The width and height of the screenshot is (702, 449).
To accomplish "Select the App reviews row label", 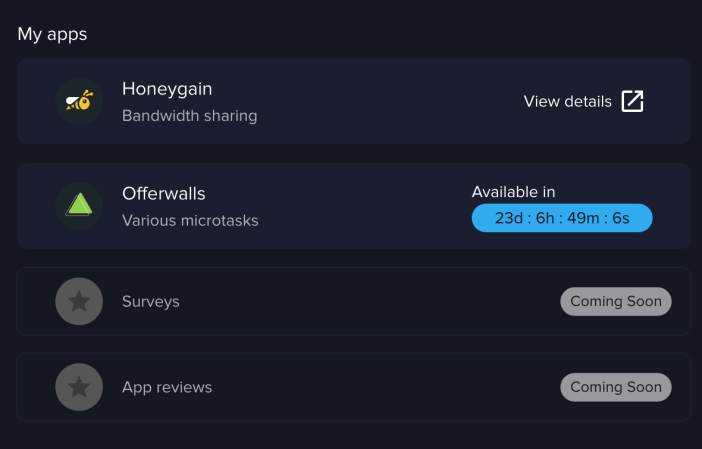I will [167, 387].
